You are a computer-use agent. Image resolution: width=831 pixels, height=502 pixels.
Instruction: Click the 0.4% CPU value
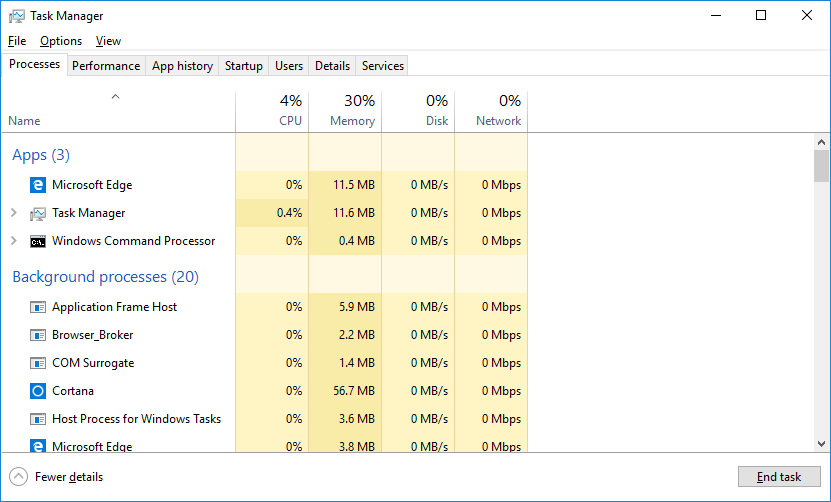(x=289, y=213)
